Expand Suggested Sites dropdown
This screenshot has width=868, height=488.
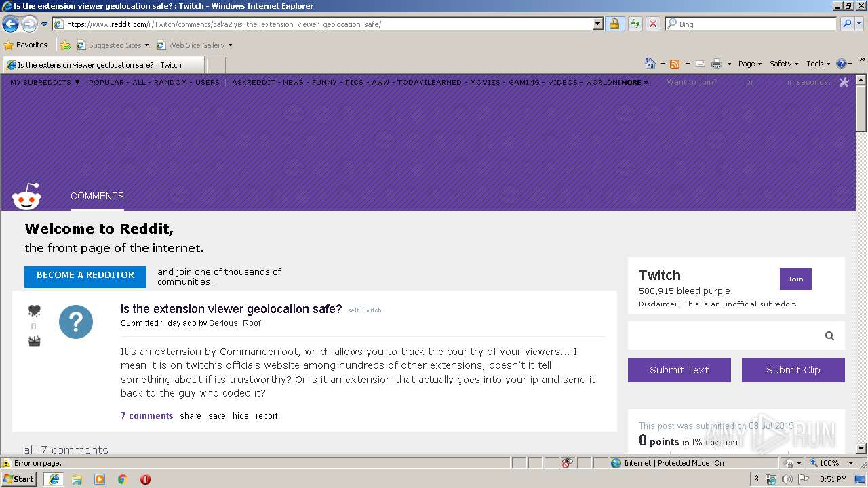coord(146,45)
